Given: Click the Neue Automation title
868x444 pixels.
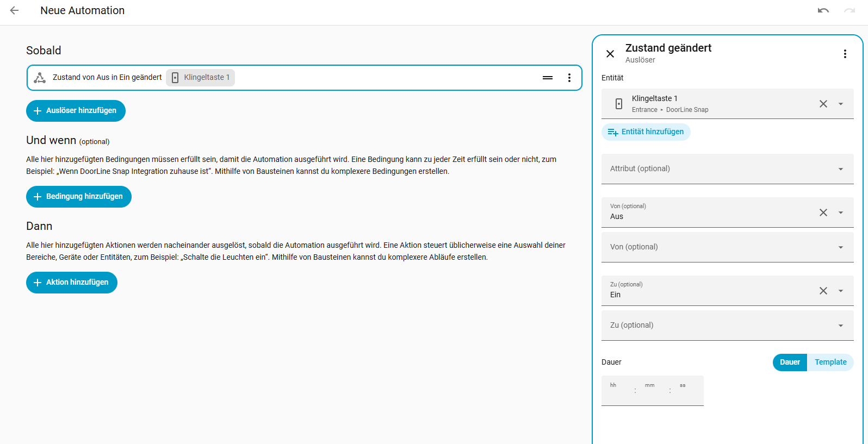Looking at the screenshot, I should coord(83,10).
